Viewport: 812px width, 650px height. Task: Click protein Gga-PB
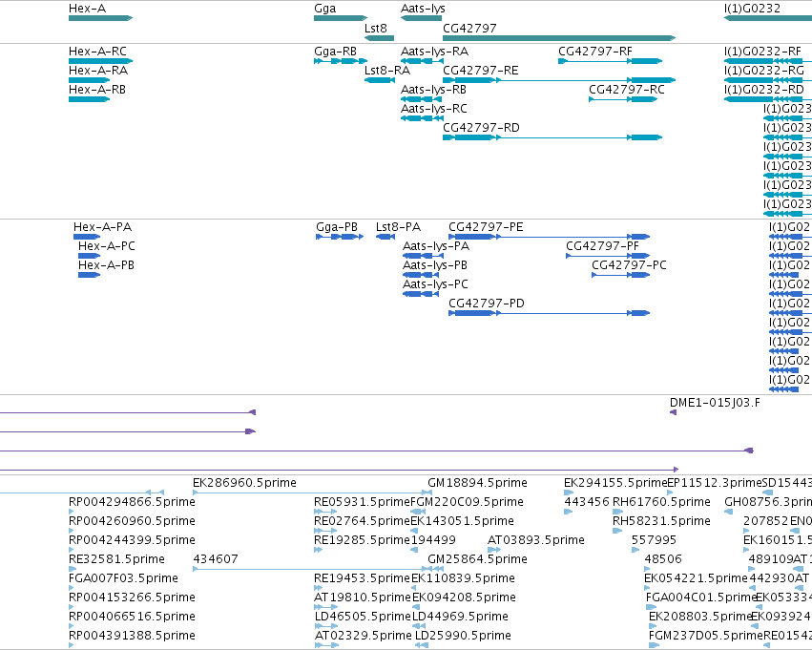click(340, 237)
